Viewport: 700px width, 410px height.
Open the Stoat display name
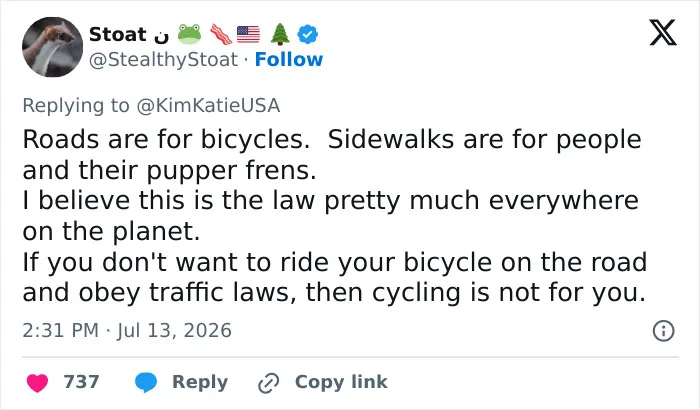click(x=118, y=34)
